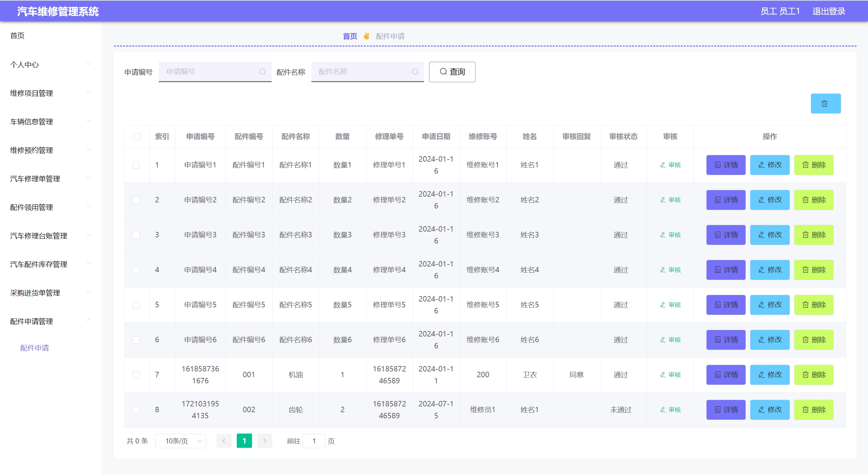The width and height of the screenshot is (868, 475).
Task: Open 首页 in the left sidebar
Action: click(x=17, y=36)
